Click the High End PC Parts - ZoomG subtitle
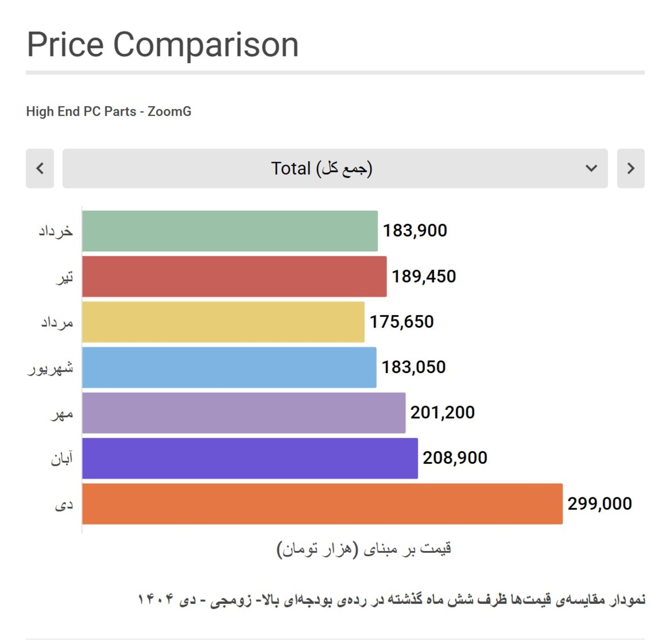Screen dimensions: 670x644 [109, 111]
